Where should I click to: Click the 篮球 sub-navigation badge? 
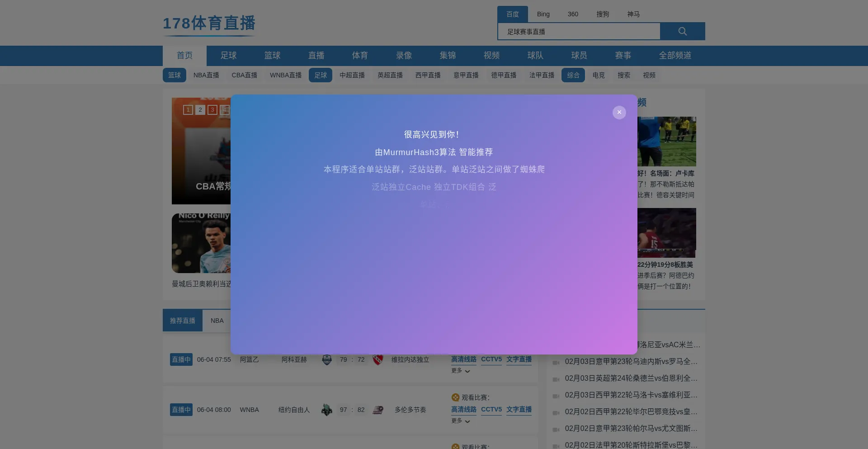pyautogui.click(x=175, y=75)
